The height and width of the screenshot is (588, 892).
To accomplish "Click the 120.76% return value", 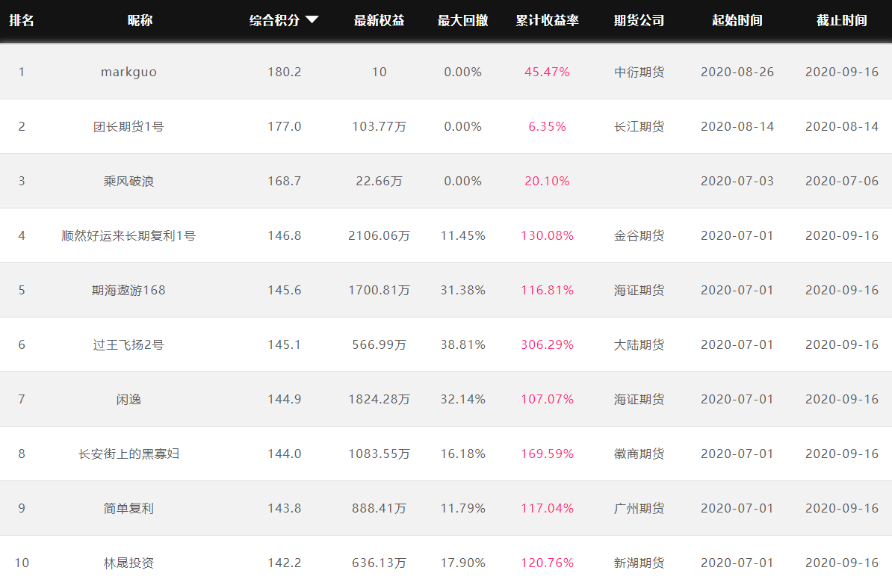I will click(x=548, y=563).
